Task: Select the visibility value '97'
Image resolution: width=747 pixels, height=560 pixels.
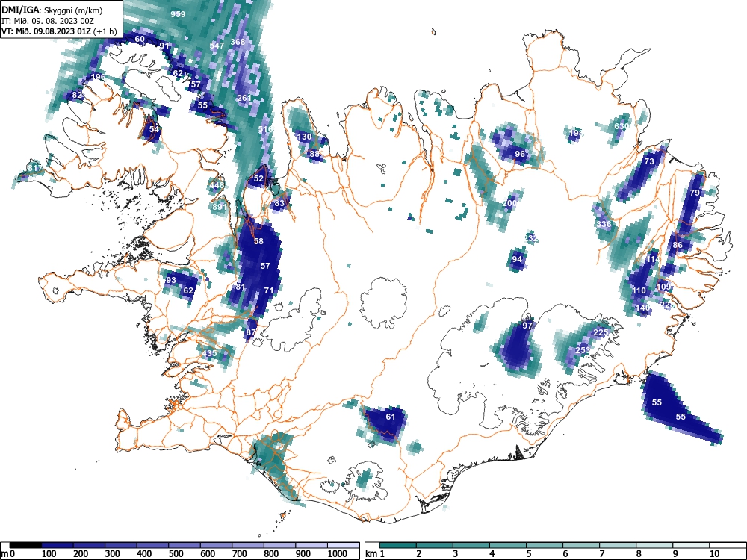Action: tap(527, 326)
